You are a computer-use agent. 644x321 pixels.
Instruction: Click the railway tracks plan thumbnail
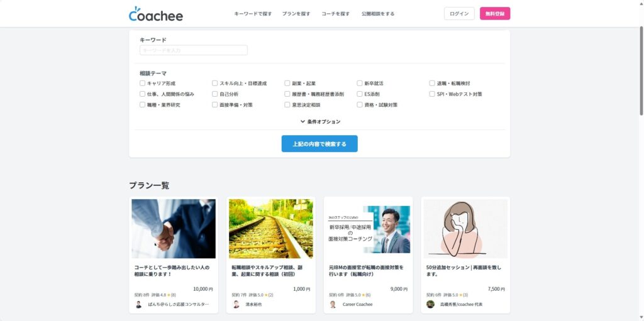click(270, 229)
